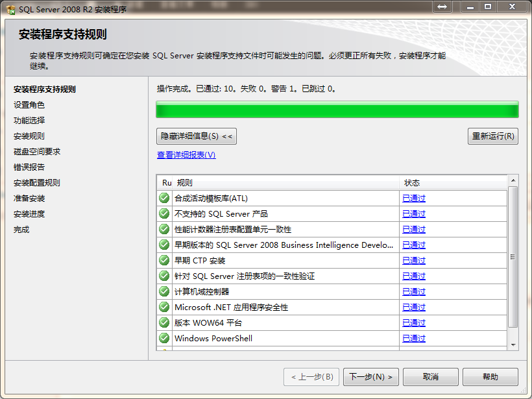This screenshot has width=532, height=399.
Task: Click the green progress bar
Action: pos(337,109)
